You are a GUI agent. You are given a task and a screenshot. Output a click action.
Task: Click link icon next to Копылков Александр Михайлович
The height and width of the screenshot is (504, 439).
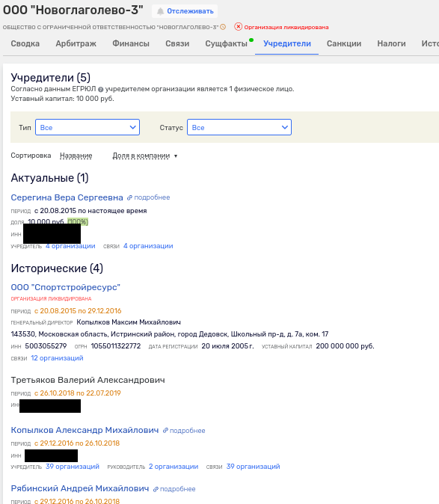coord(165,431)
